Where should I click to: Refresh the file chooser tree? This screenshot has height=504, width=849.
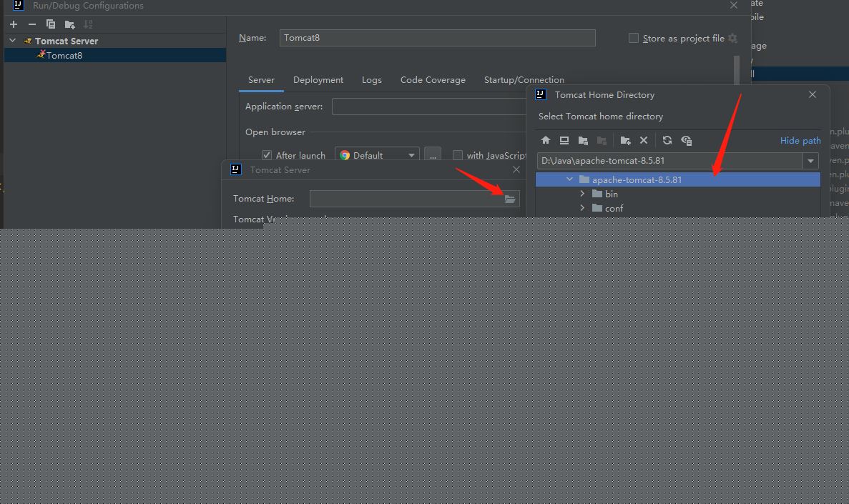pyautogui.click(x=667, y=140)
